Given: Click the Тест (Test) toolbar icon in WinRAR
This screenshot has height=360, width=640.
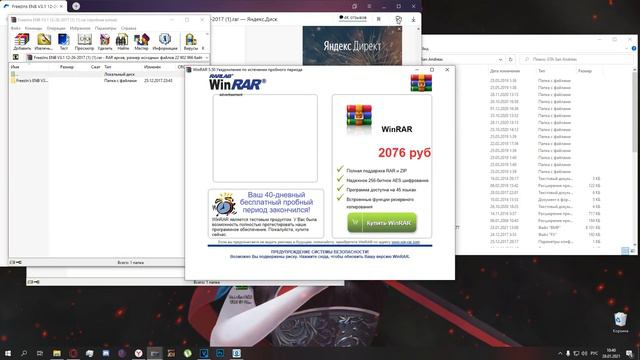Looking at the screenshot, I should point(64,42).
